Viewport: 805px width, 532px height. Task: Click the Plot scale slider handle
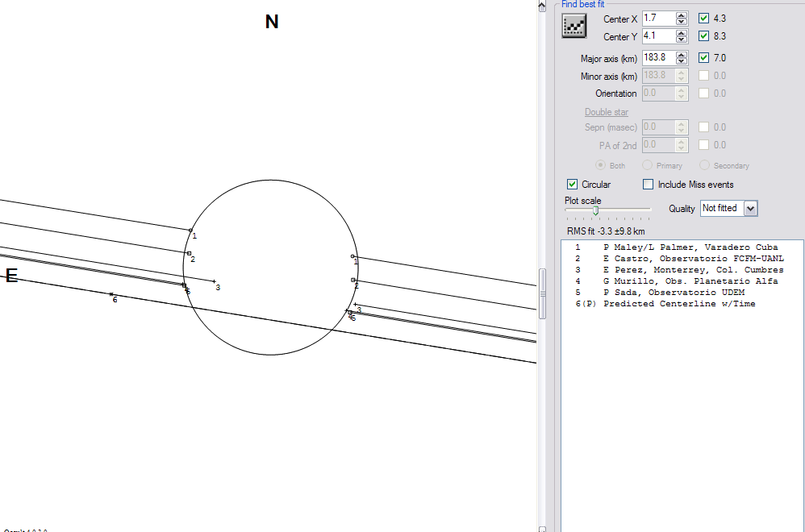595,210
